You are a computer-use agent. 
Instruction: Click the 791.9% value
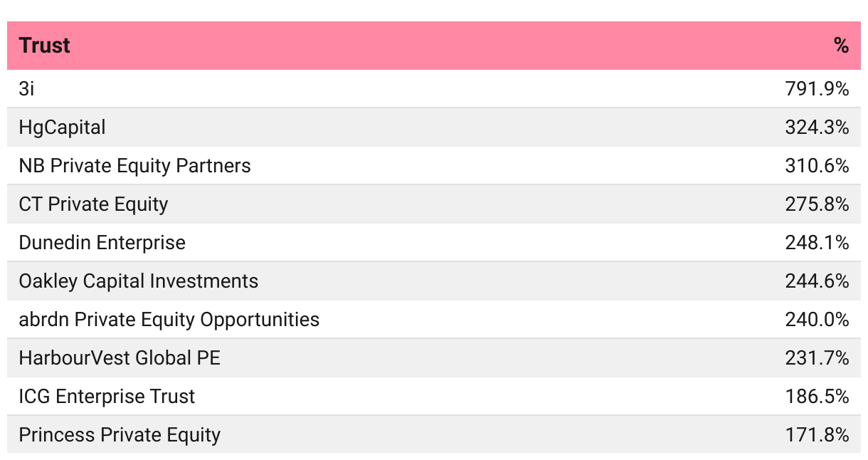click(x=817, y=89)
